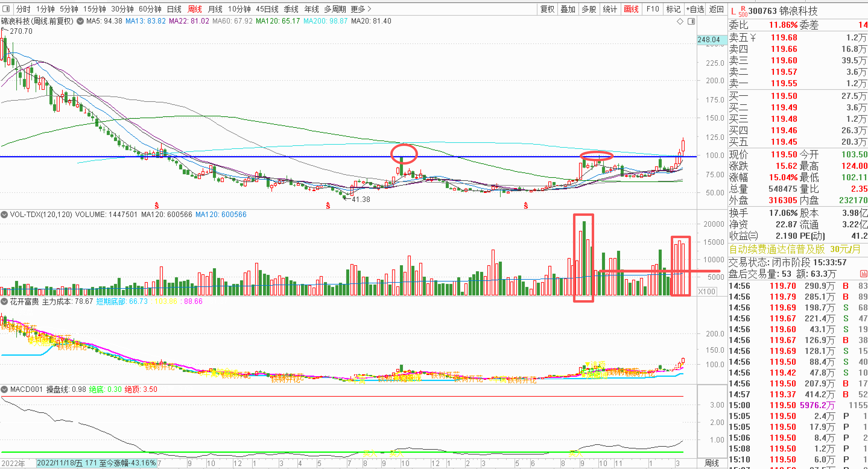The height and width of the screenshot is (469, 868).
Task: Click the X100 volume scale button
Action: coord(707,291)
